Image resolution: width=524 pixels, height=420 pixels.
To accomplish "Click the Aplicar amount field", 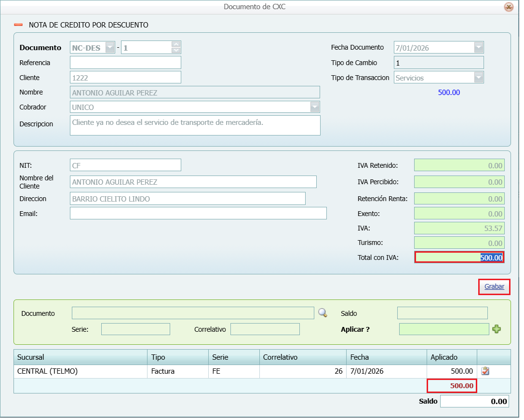I will click(x=443, y=329).
